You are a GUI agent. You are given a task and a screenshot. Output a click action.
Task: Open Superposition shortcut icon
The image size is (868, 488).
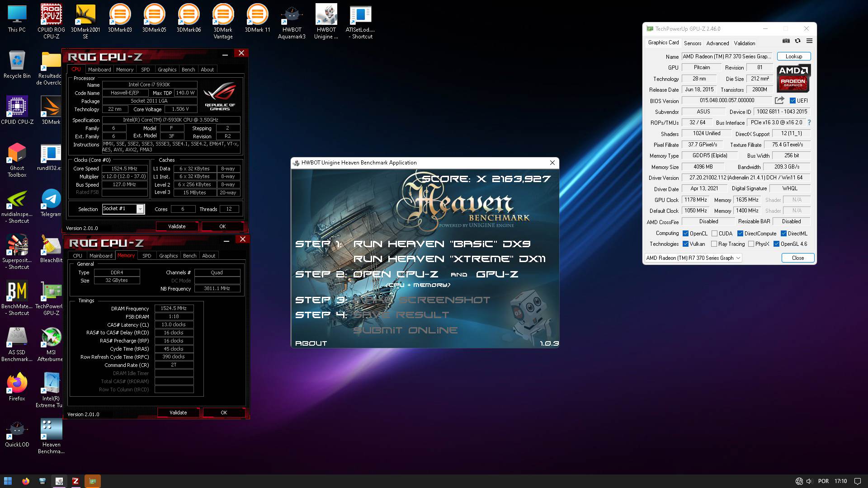[17, 253]
